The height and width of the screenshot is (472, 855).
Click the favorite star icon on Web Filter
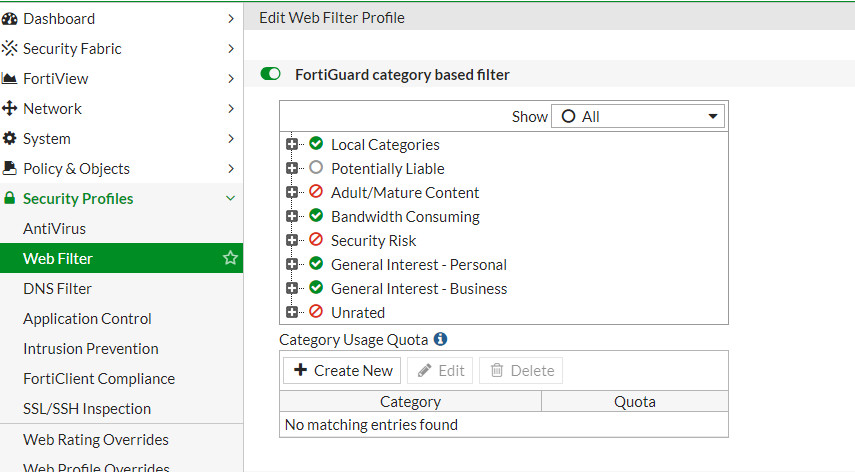pyautogui.click(x=230, y=258)
